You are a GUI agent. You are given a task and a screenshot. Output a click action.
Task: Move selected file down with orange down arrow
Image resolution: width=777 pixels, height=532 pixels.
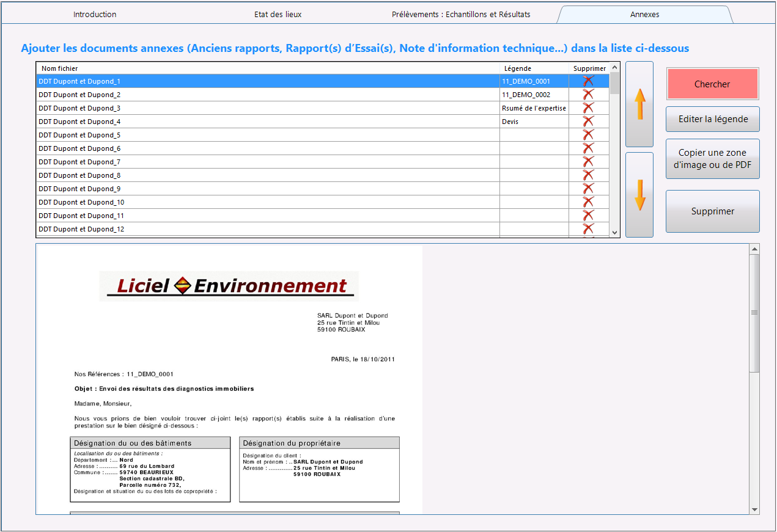pyautogui.click(x=639, y=195)
